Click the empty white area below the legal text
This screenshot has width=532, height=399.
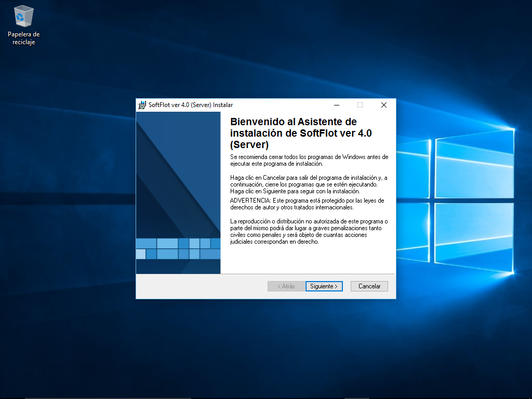307,259
